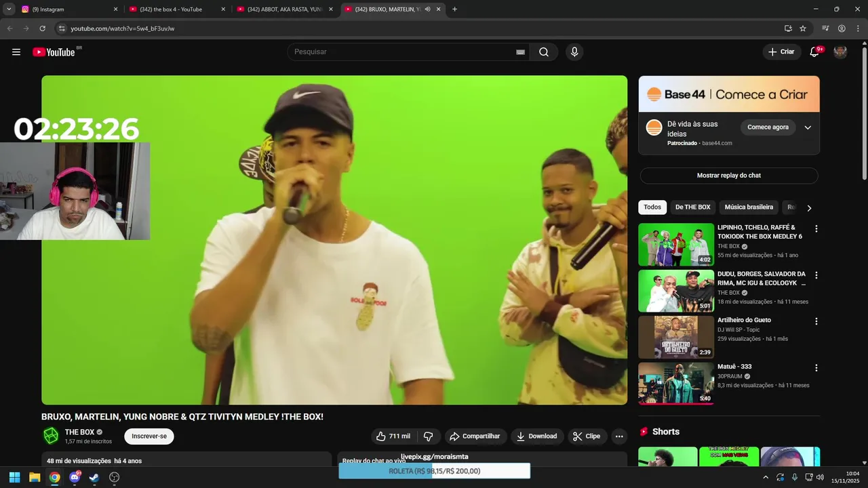868x488 pixels.
Task: Open more actions ellipsis below video
Action: pos(619,436)
